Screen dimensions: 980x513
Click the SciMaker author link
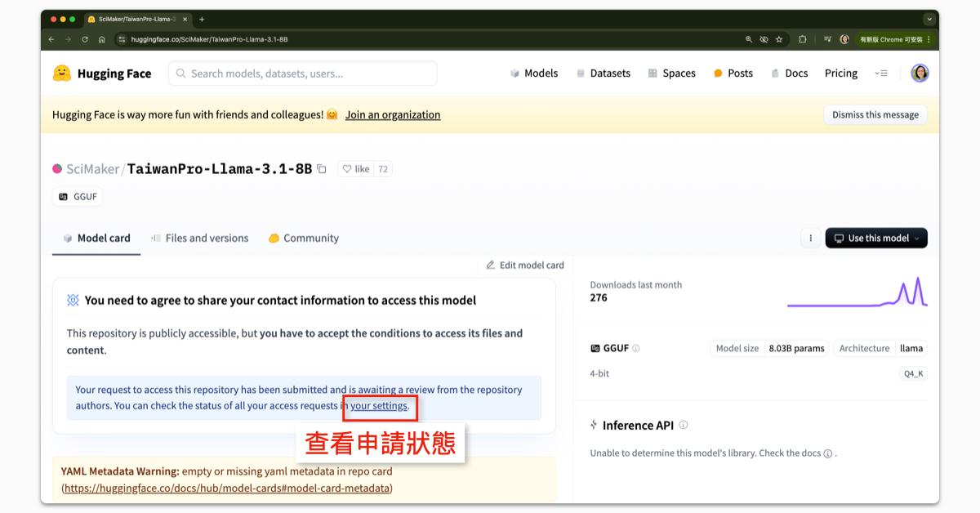(x=92, y=169)
